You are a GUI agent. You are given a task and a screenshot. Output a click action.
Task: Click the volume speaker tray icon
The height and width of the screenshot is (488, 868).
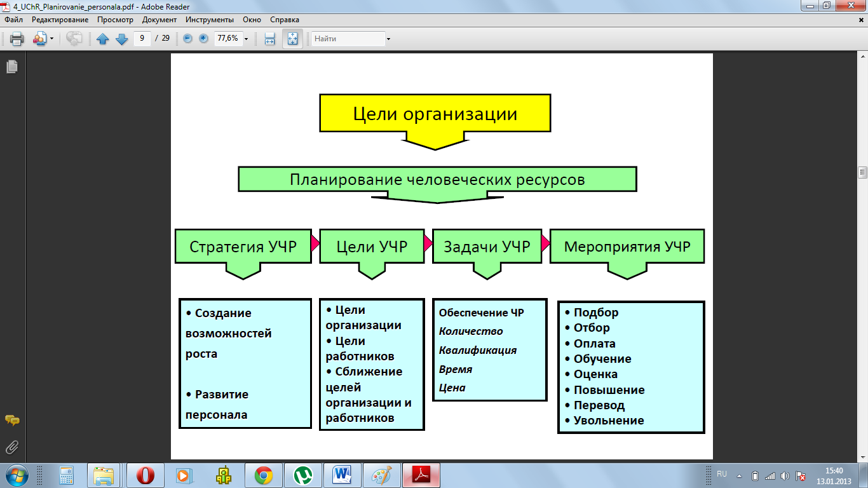pos(785,475)
